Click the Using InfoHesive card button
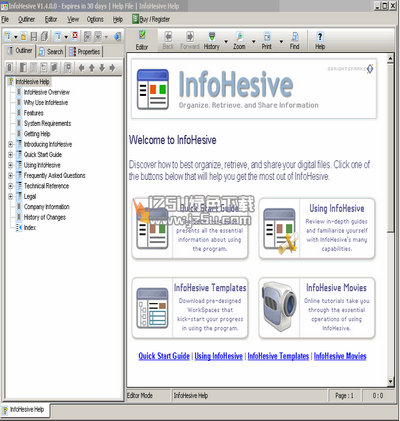Viewport: 400px width, 421px height. click(x=317, y=228)
